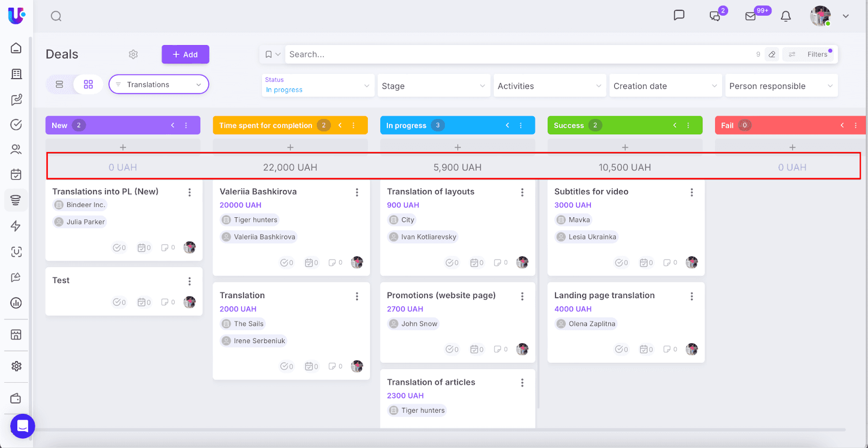
Task: Click the Add deal button
Action: pos(185,54)
